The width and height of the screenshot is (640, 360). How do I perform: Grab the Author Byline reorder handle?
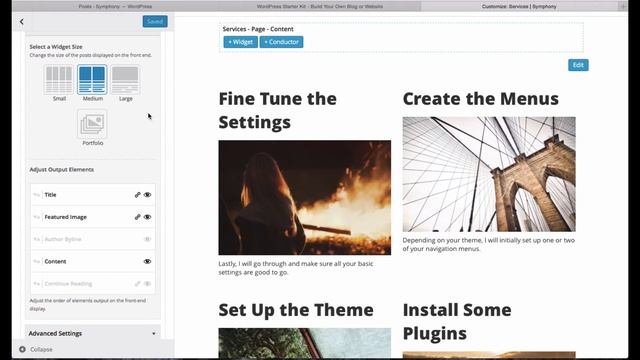tap(37, 239)
